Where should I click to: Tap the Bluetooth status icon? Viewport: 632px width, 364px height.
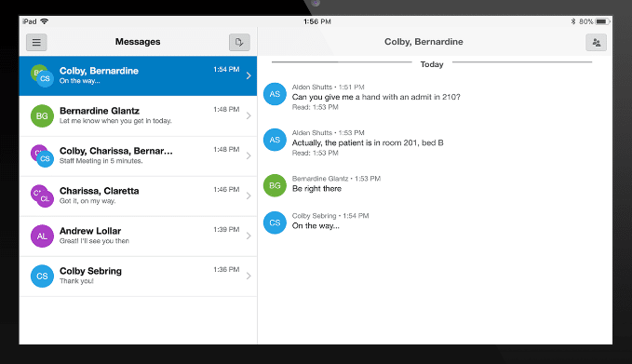tap(573, 21)
